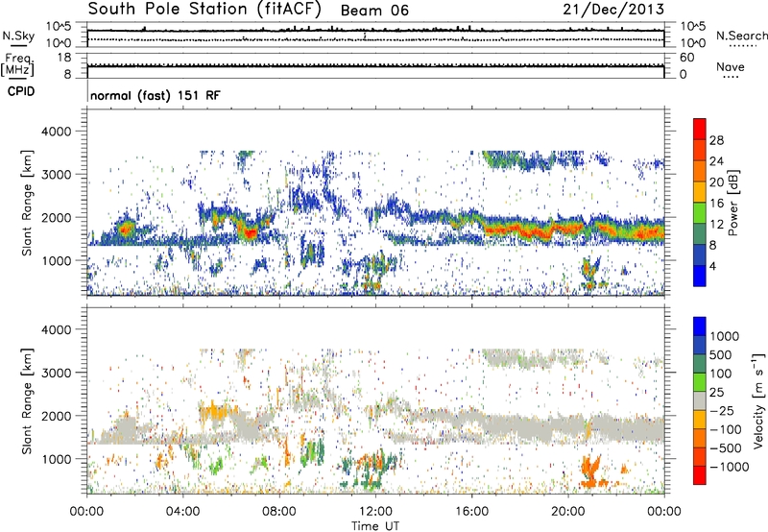The width and height of the screenshot is (768, 532).
Task: Click the "4000" tick on the power panel
Action: point(56,132)
